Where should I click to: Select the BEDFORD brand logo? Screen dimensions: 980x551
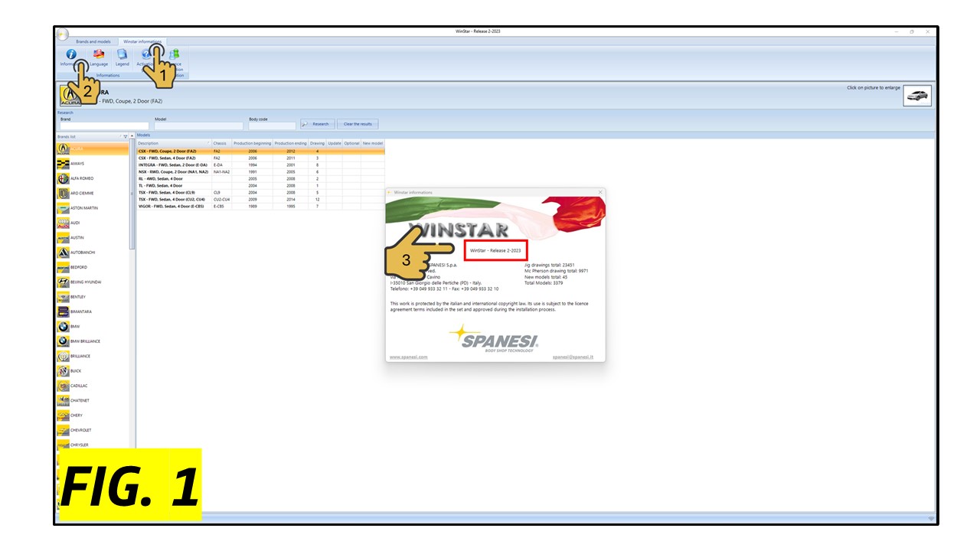(64, 267)
